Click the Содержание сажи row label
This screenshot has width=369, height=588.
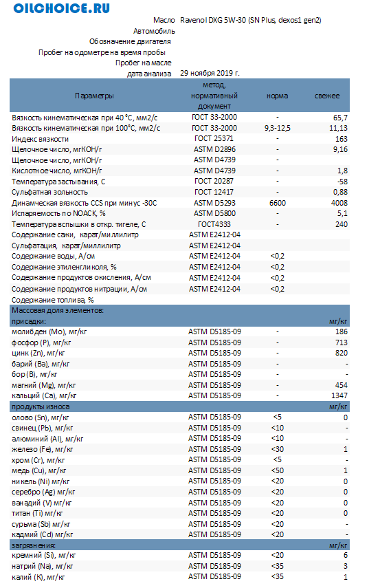75,235
